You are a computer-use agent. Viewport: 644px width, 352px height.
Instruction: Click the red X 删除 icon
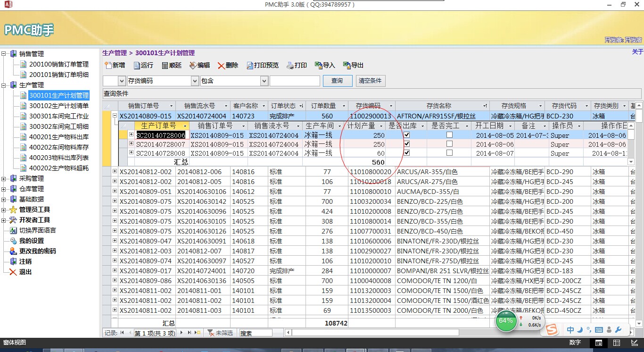pos(221,66)
